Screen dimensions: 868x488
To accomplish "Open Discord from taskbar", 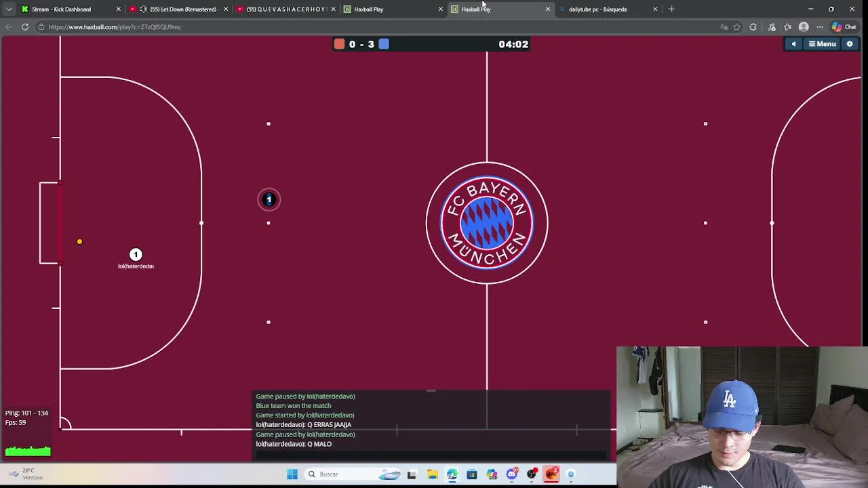I will 512,474.
